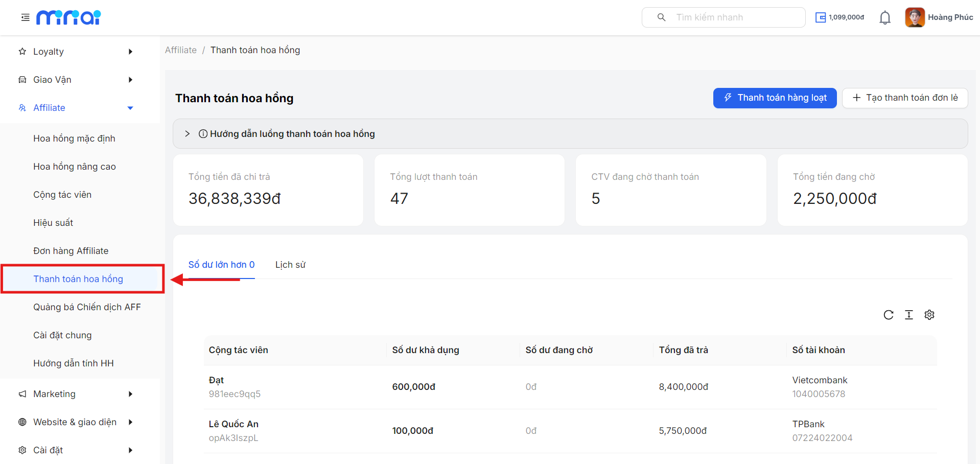The height and width of the screenshot is (464, 980).
Task: Open Đơn hàng Affiliate
Action: click(x=71, y=251)
